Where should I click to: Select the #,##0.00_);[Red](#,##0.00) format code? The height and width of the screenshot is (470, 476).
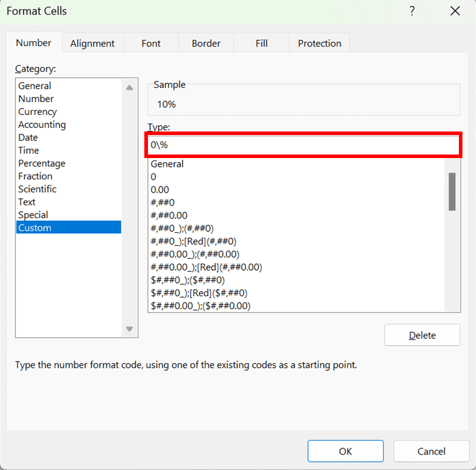tap(296, 267)
